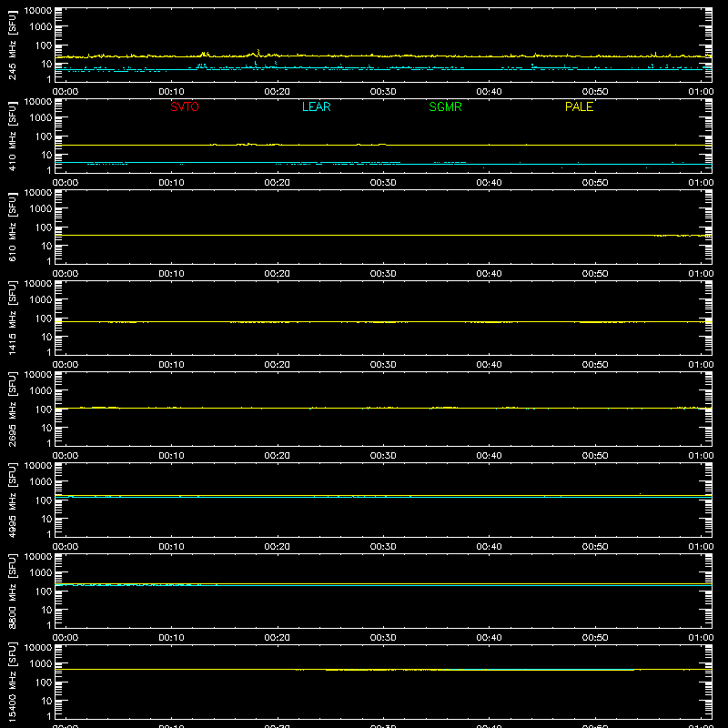Select the 15400 MHz [SFU] axis title
This screenshot has width=728, height=728.
[x=13, y=682]
